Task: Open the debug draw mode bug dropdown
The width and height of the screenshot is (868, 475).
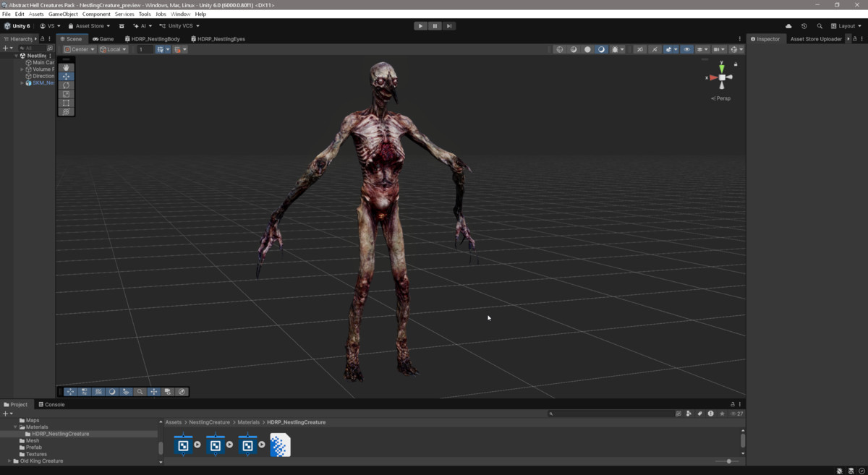Action: click(x=618, y=49)
